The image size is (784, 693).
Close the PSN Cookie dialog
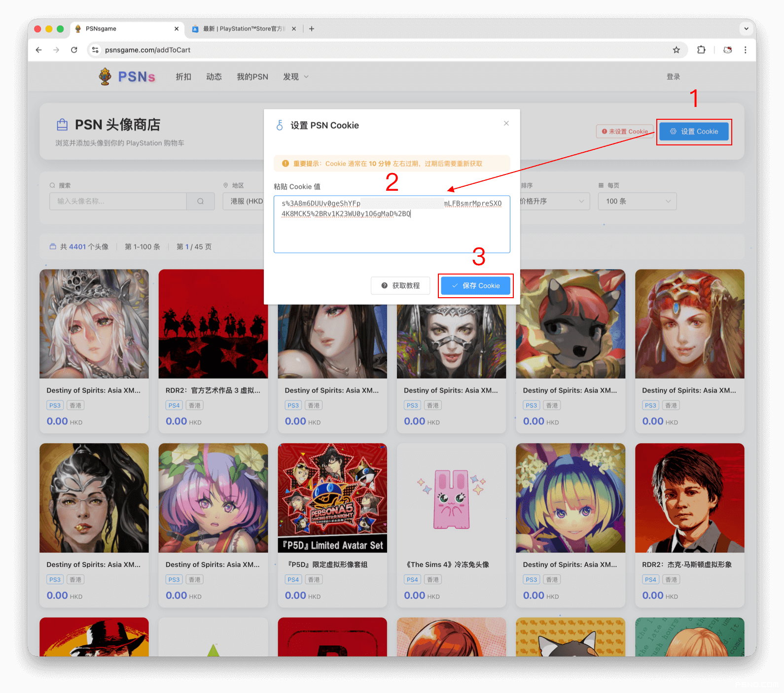(506, 123)
